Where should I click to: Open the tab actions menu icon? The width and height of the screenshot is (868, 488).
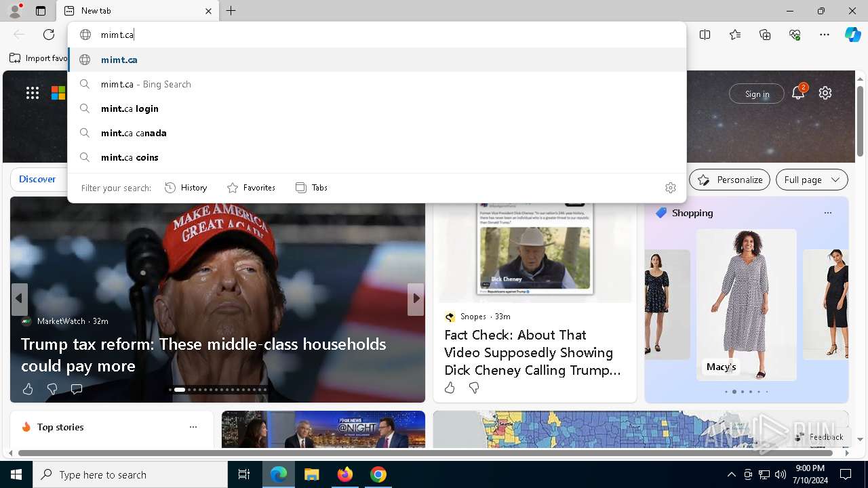point(41,11)
